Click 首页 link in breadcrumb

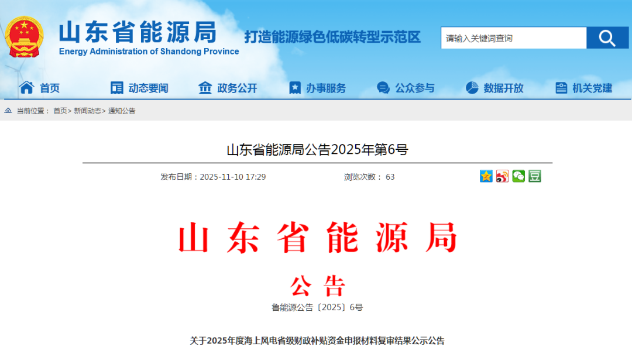pos(60,111)
